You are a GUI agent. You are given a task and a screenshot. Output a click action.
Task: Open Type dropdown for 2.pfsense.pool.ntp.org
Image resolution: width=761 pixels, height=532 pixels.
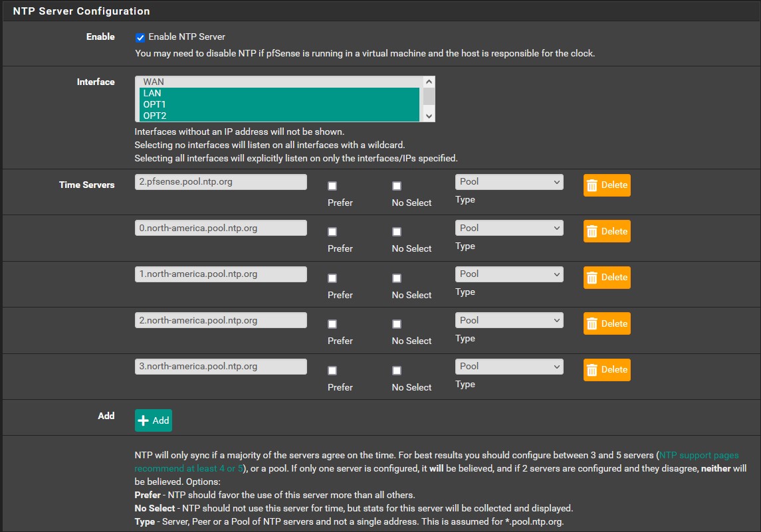coord(509,181)
